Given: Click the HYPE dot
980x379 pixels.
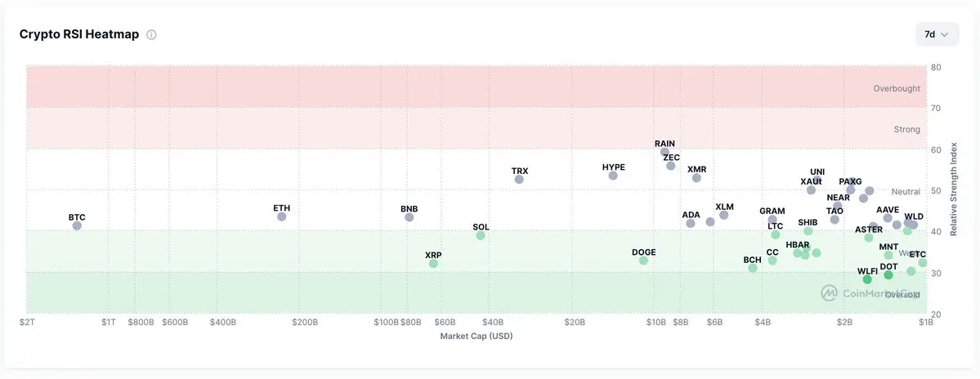Looking at the screenshot, I should click(x=613, y=176).
